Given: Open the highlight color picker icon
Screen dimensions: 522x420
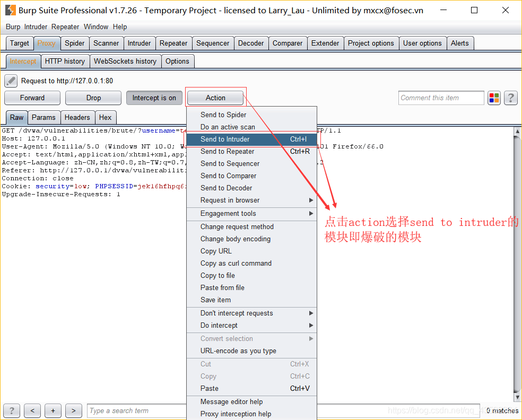Looking at the screenshot, I should point(494,98).
